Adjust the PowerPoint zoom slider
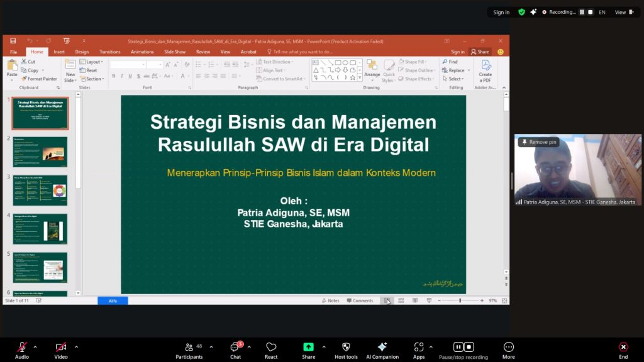Screen dimensions: 644x362 [460, 300]
